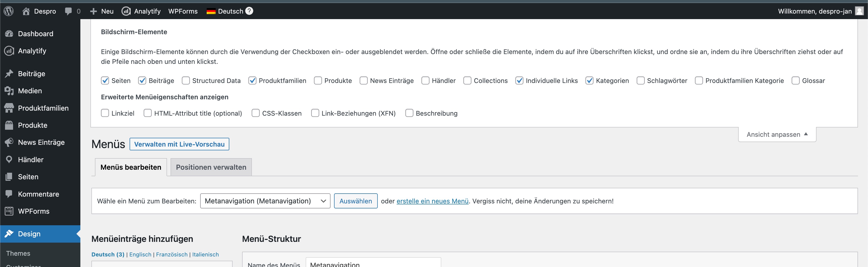Click Produkte bag icon in sidebar
This screenshot has width=868, height=267.
coord(9,125)
